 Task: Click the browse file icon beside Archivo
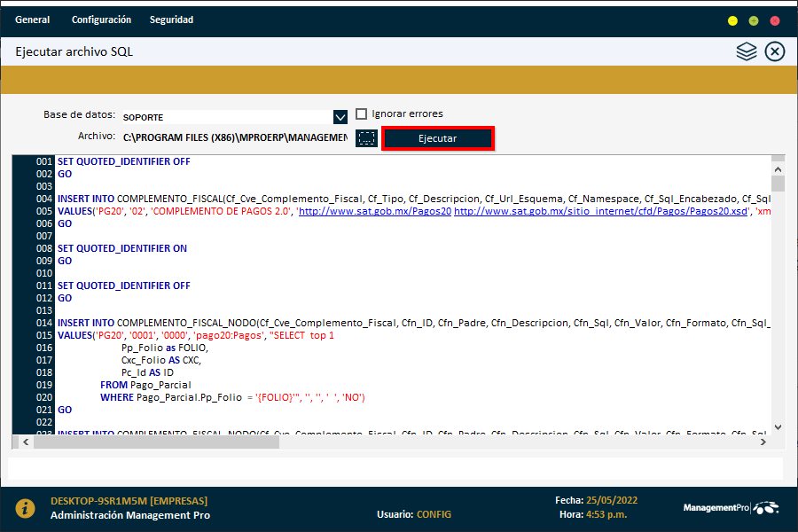coord(366,138)
